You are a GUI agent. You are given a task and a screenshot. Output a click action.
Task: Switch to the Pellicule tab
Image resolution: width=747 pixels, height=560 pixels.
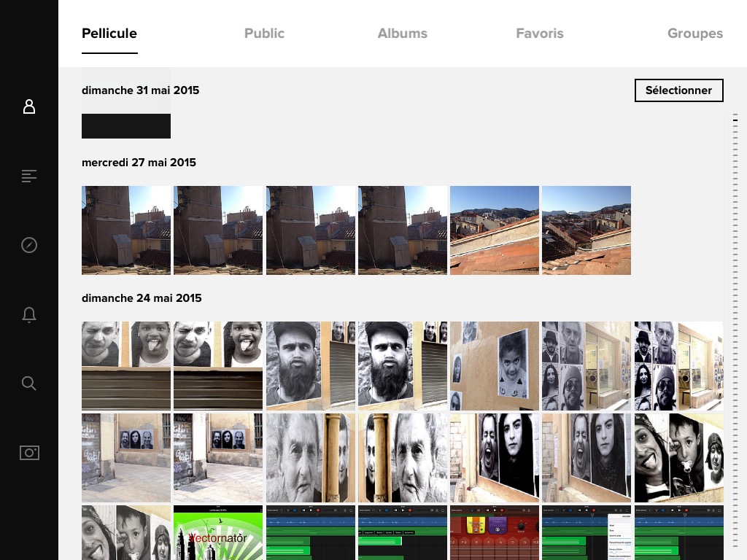(109, 34)
